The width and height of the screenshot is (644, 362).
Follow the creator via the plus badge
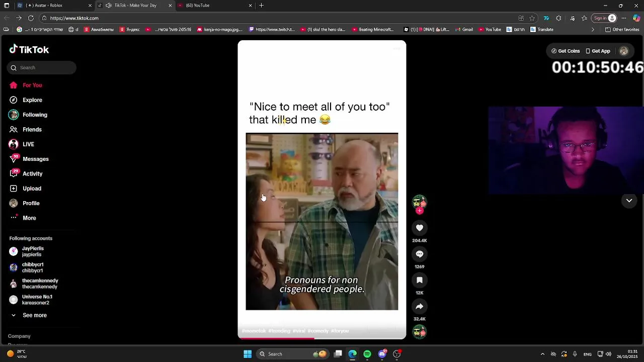tap(420, 211)
